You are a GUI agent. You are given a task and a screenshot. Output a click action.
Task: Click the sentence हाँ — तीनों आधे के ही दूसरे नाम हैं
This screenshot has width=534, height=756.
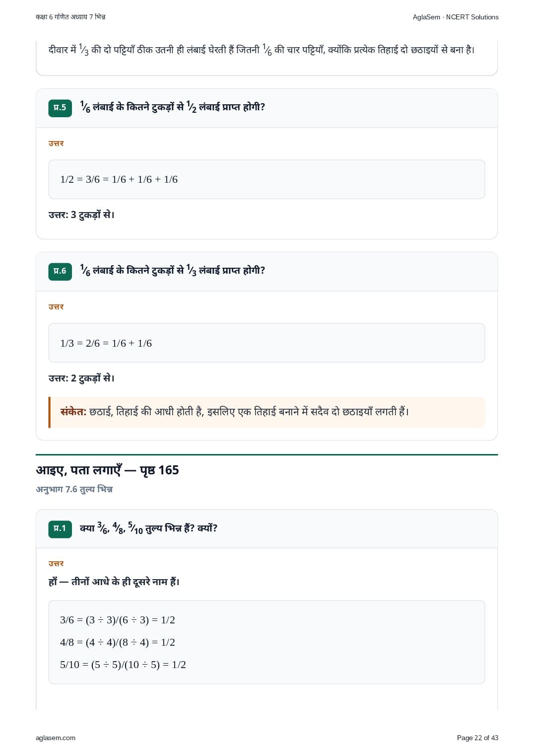point(114,582)
